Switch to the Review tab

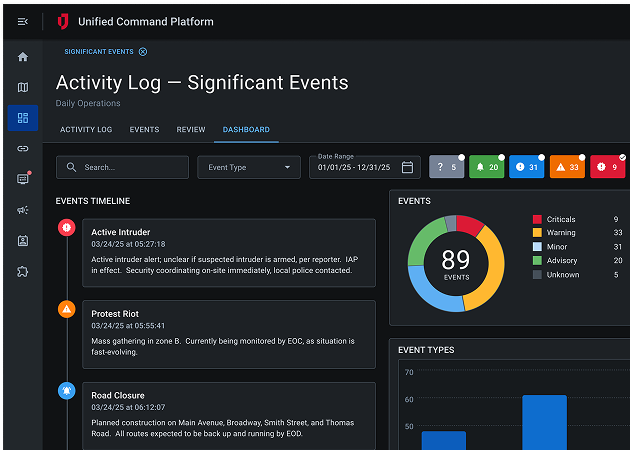(x=191, y=130)
